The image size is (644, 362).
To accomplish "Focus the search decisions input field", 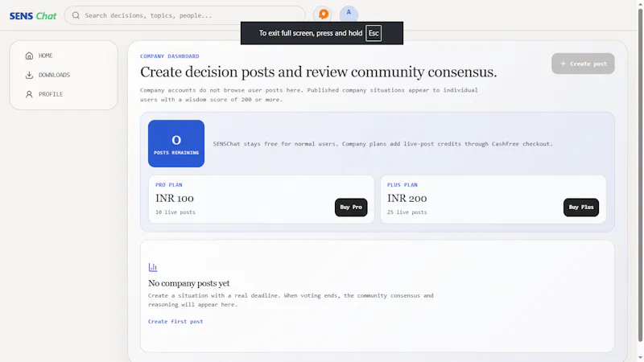I will (x=185, y=15).
